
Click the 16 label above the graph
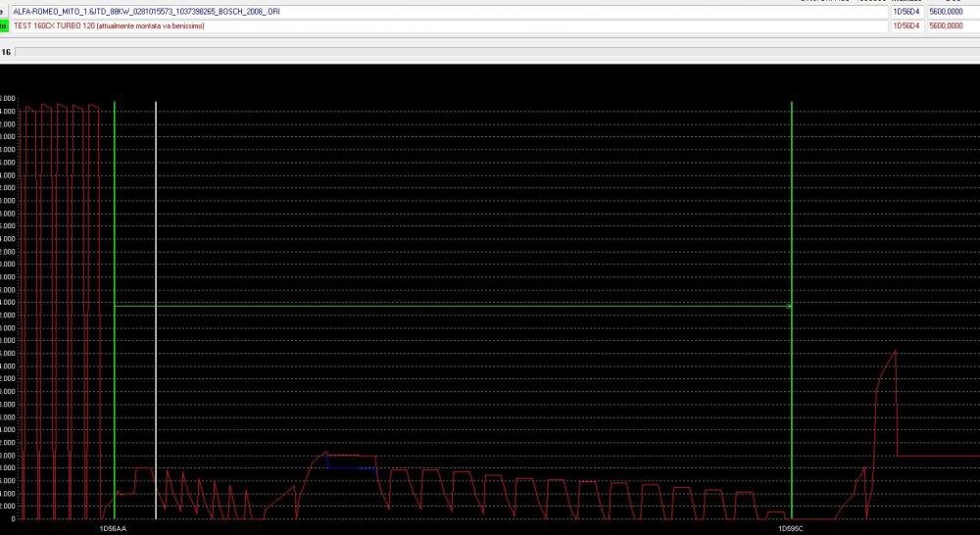pos(6,51)
